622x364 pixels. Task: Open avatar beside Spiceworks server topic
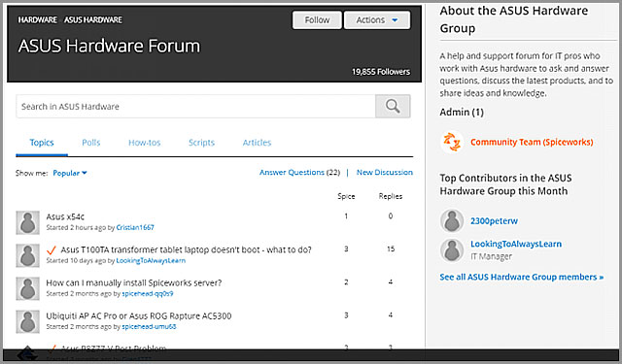point(28,288)
